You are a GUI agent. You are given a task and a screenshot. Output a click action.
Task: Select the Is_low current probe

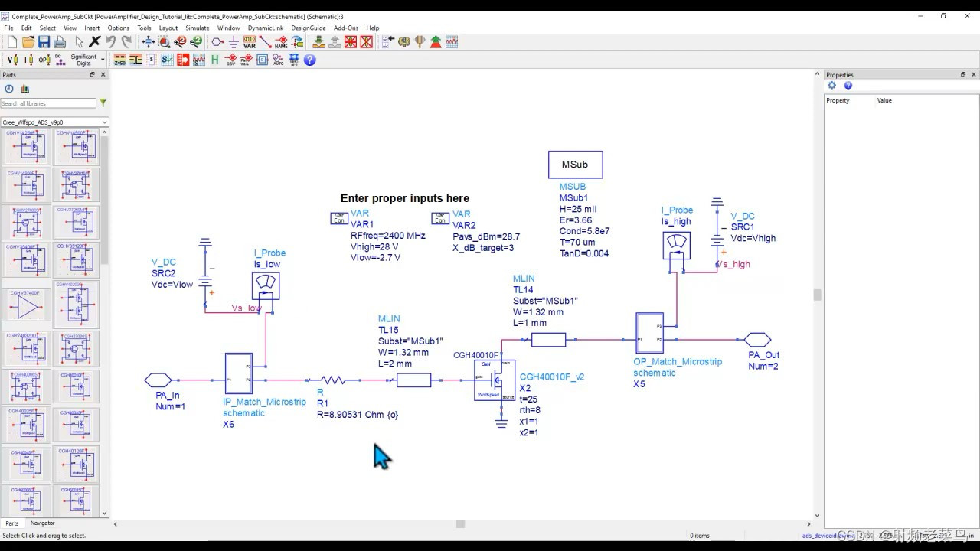click(x=266, y=285)
